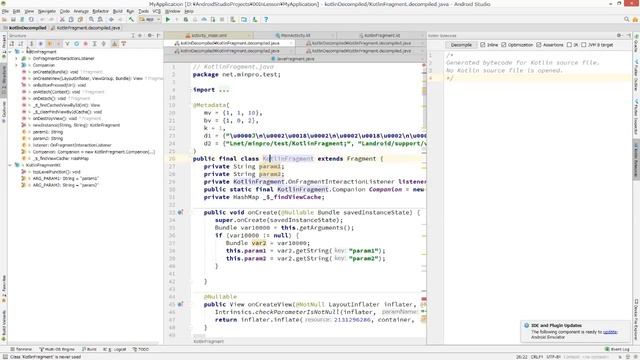This screenshot has width=640, height=360.
Task: Click the Cut scissors icon in toolbar
Action: [62, 19]
